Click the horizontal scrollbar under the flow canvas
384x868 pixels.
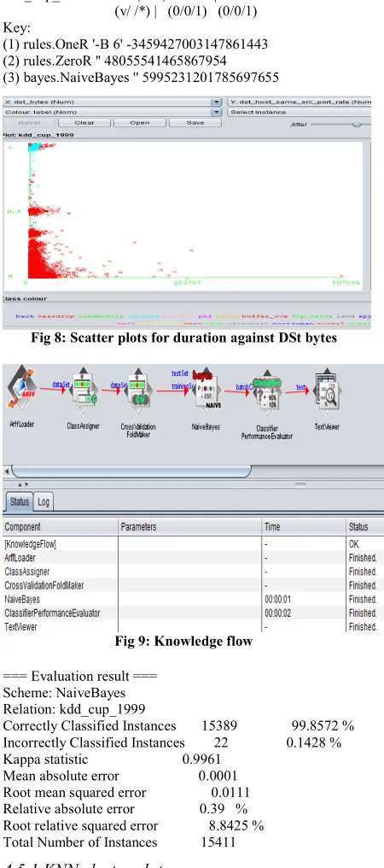pos(131,471)
